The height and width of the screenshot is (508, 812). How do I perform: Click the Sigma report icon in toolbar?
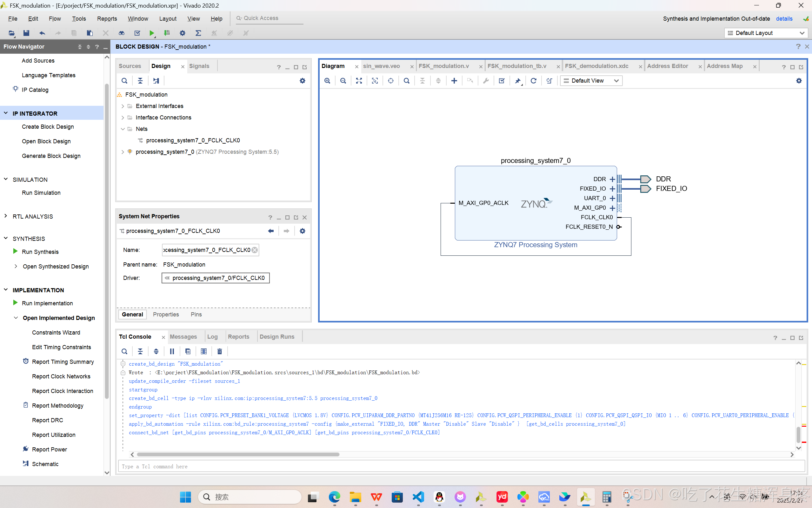198,33
